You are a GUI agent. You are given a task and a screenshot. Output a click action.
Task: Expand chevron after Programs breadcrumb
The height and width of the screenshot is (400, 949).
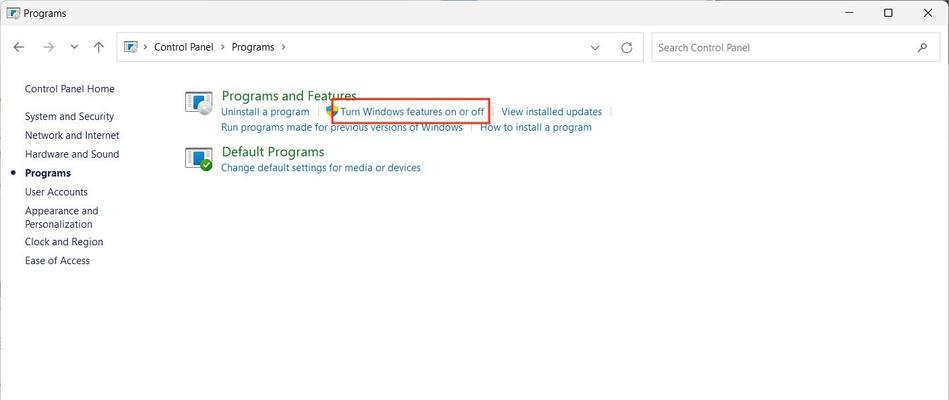coord(283,47)
